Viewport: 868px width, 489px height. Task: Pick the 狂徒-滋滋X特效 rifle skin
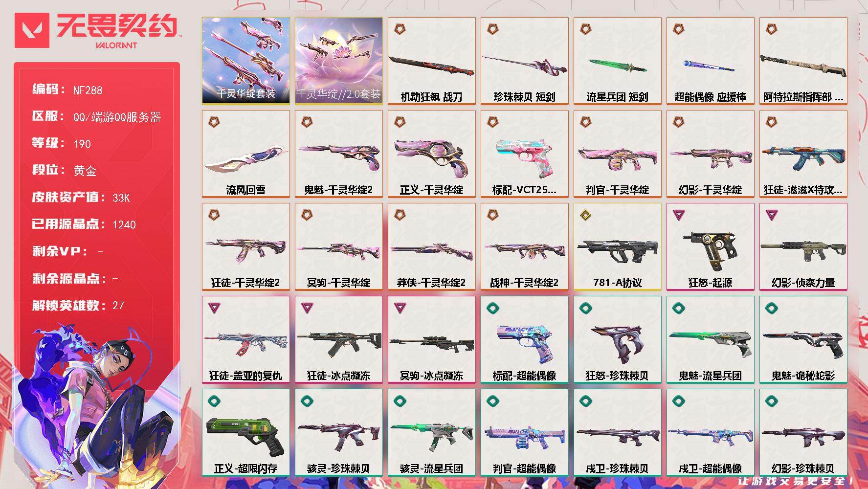click(x=803, y=154)
